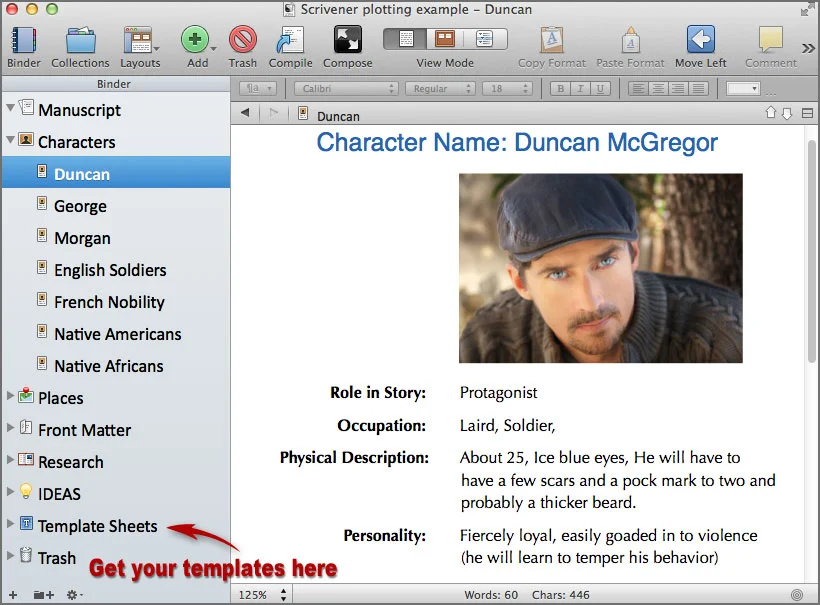Open the Regular font style dropdown
The width and height of the screenshot is (820, 605).
coord(440,89)
